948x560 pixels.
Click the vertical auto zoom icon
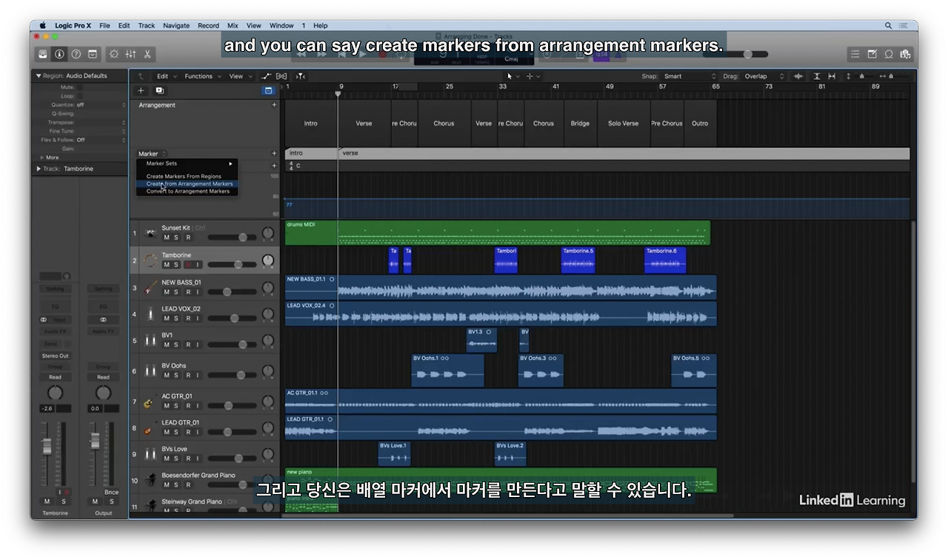817,76
